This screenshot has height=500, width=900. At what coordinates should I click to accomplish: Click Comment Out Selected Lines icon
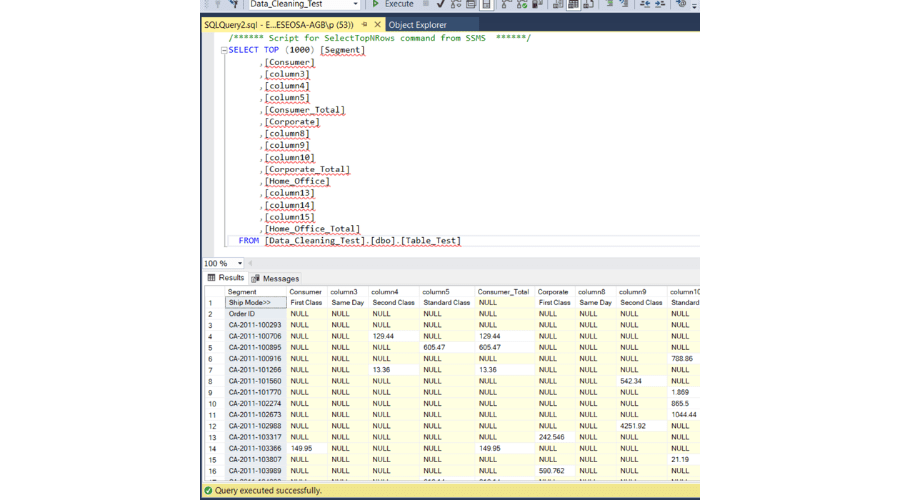coord(610,3)
